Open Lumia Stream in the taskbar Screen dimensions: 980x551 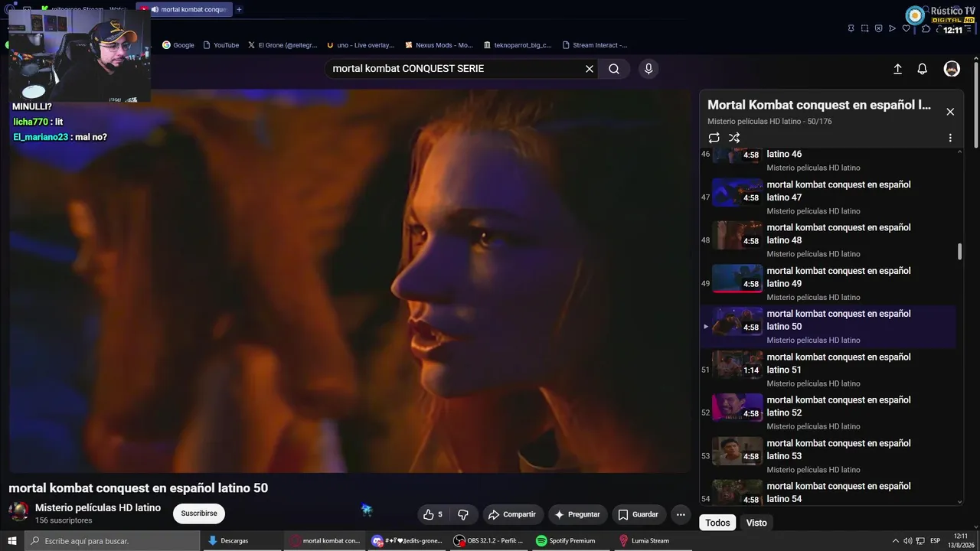coord(651,541)
